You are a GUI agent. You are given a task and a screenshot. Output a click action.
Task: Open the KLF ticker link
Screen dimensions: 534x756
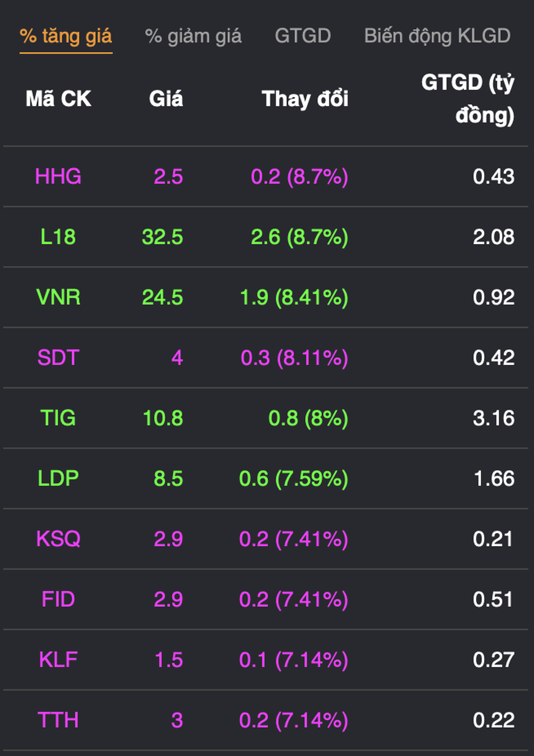click(x=58, y=660)
